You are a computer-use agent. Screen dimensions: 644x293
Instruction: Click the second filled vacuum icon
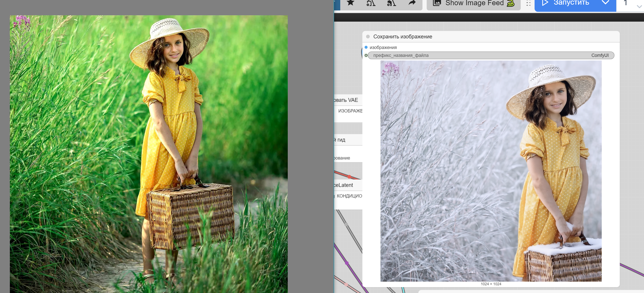[392, 3]
